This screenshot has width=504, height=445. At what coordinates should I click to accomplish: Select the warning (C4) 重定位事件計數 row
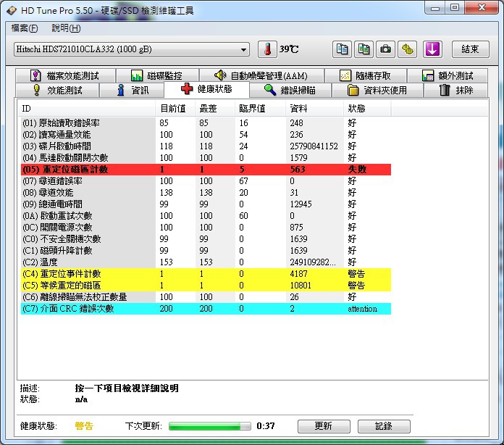[x=206, y=274]
